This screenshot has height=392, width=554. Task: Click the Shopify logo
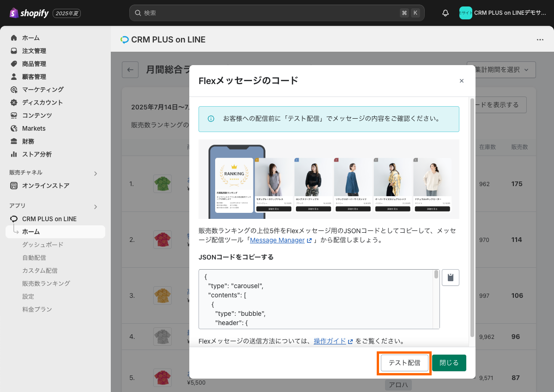(29, 13)
